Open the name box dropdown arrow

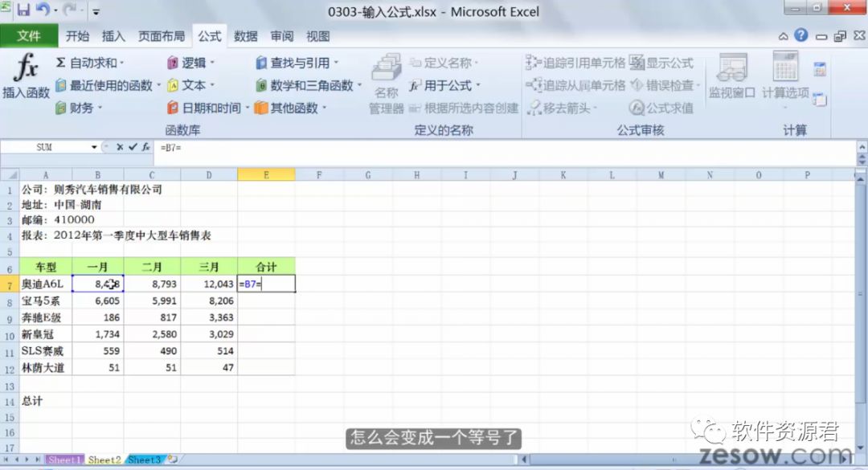[x=94, y=147]
